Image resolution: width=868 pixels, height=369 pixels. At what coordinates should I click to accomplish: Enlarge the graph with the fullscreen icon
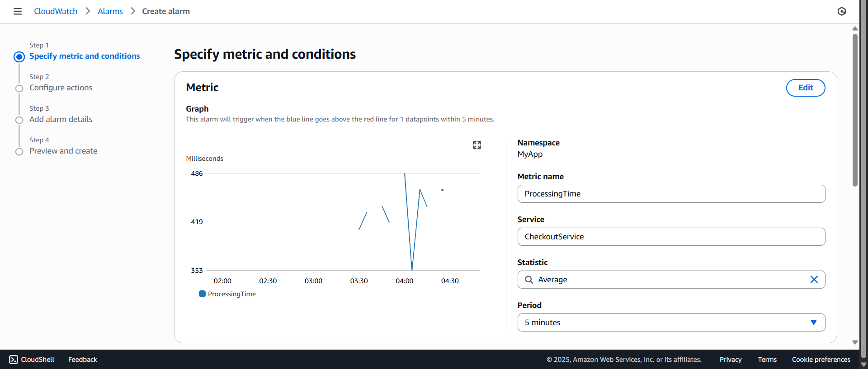point(476,145)
